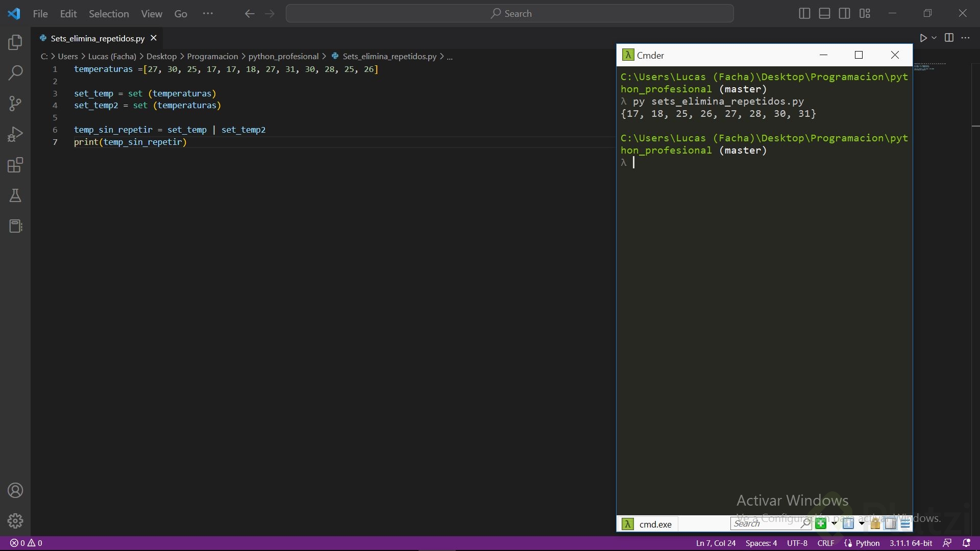The image size is (980, 551).
Task: Toggle the Primary Side Bar layout
Action: pos(804,14)
